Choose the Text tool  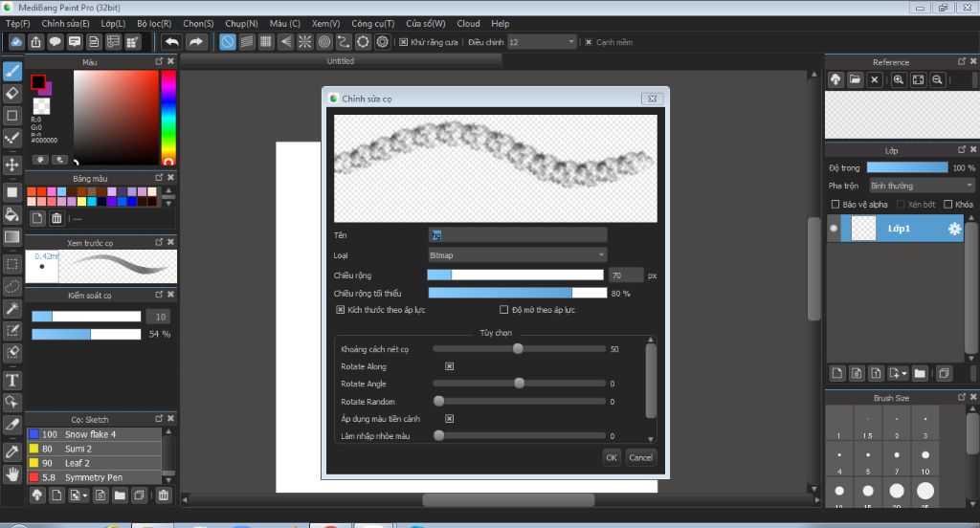(12, 381)
